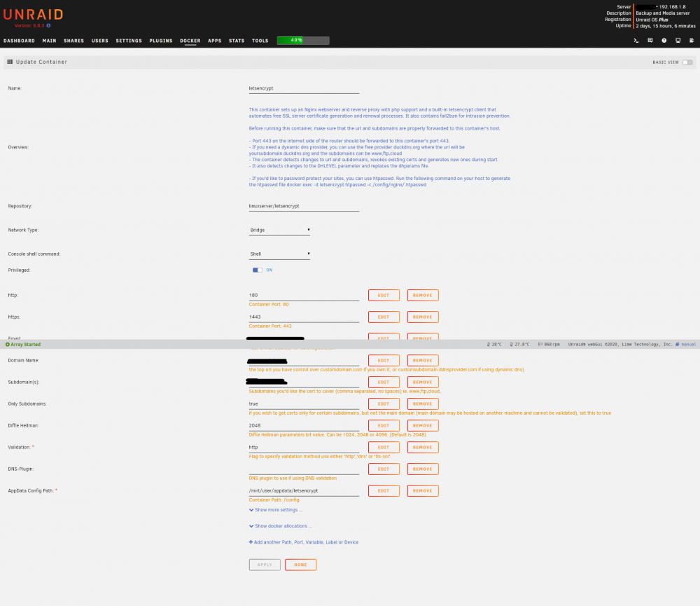The image size is (700, 606).
Task: Click the version info icon beside 6.8.3
Action: pyautogui.click(x=49, y=25)
